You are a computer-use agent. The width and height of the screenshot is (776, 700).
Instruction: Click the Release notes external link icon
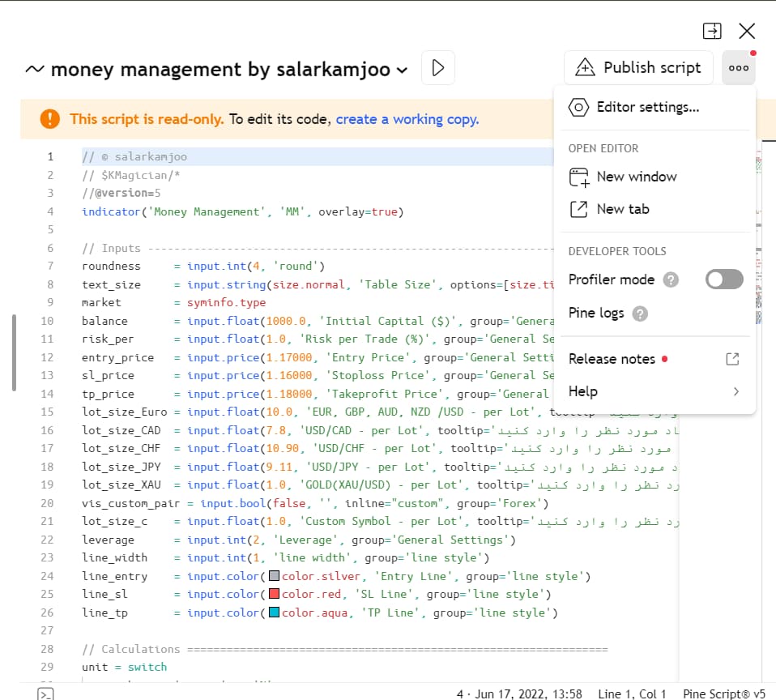(x=731, y=359)
